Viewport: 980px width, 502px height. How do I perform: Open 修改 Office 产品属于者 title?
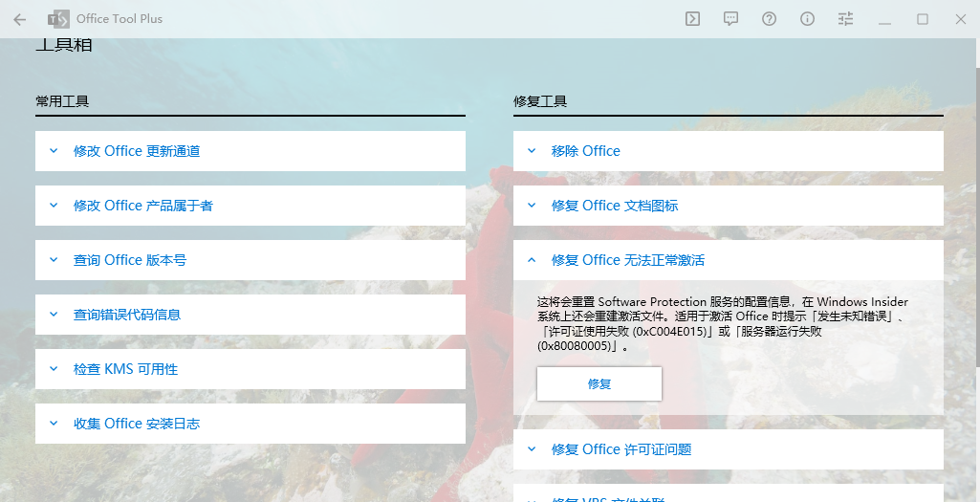[x=143, y=205]
